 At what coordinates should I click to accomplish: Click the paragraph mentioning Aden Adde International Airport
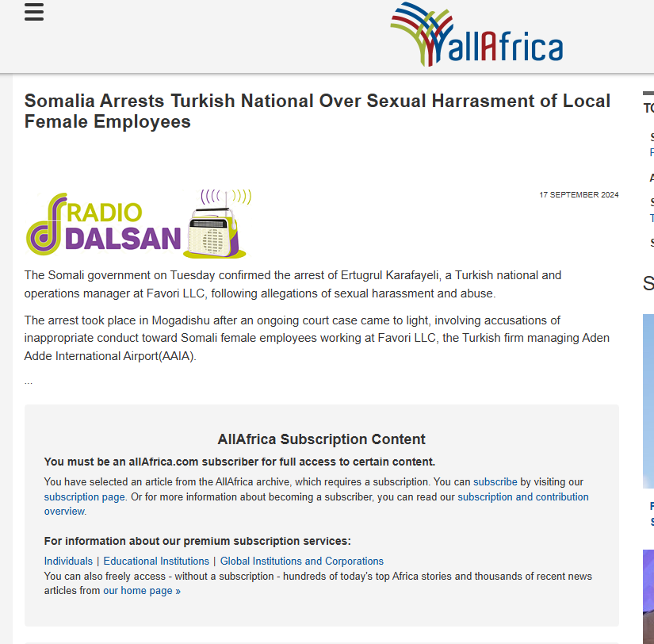click(x=317, y=338)
